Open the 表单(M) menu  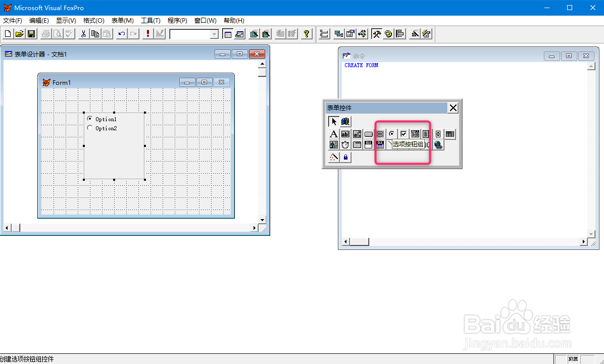(123, 20)
